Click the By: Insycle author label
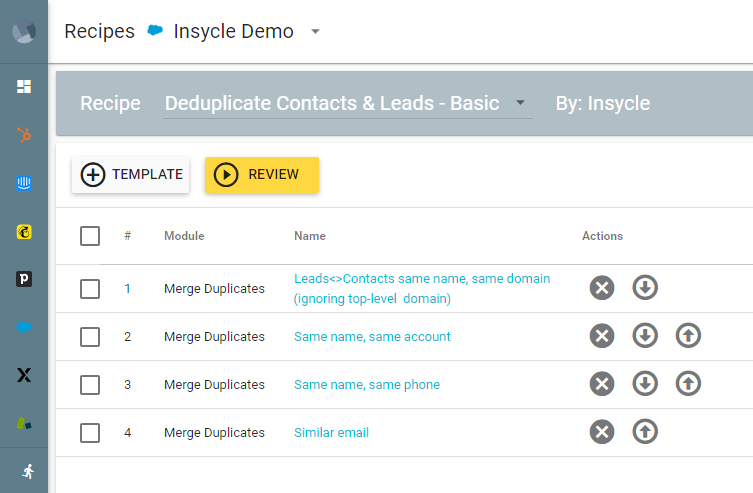Image resolution: width=753 pixels, height=493 pixels. (603, 103)
